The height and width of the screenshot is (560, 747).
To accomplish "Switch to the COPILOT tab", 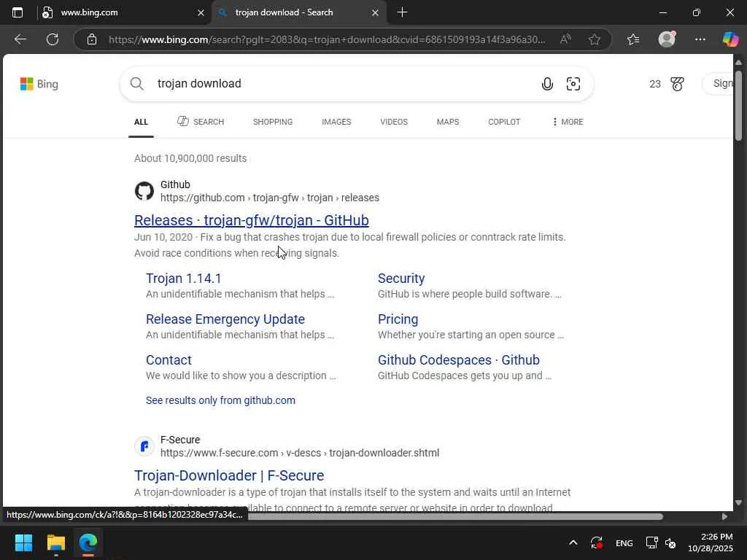I will [504, 122].
